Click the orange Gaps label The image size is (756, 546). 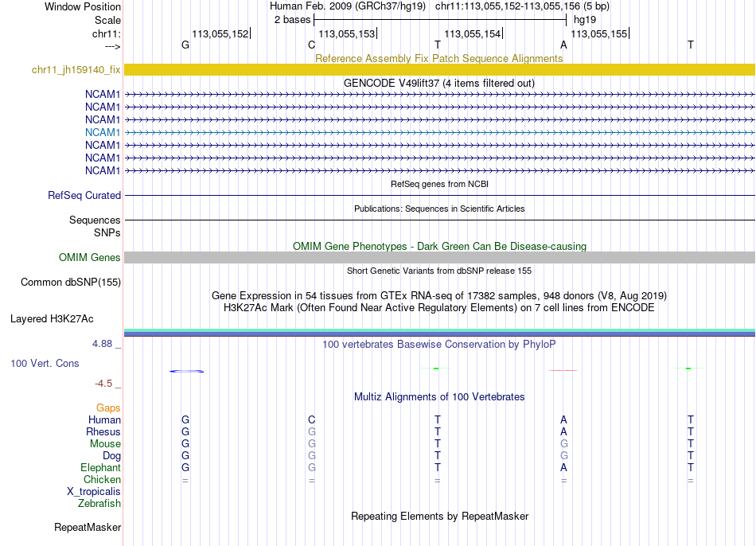(x=108, y=408)
